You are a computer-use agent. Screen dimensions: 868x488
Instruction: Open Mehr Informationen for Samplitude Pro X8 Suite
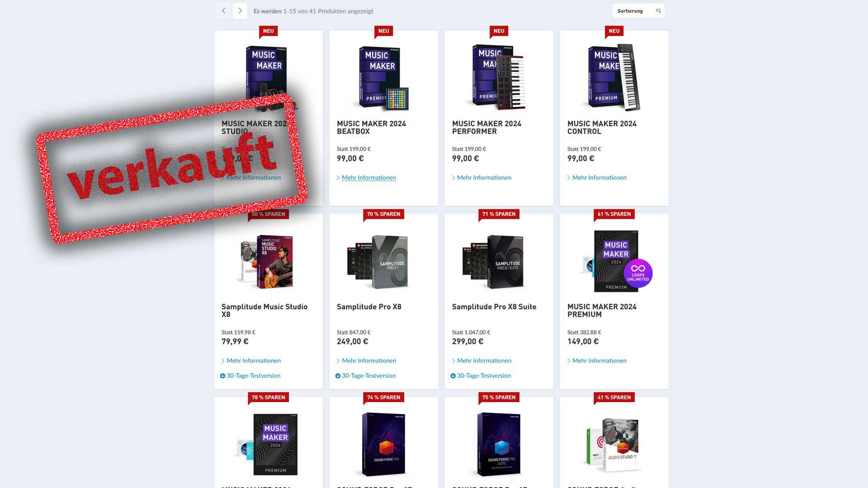click(x=484, y=361)
